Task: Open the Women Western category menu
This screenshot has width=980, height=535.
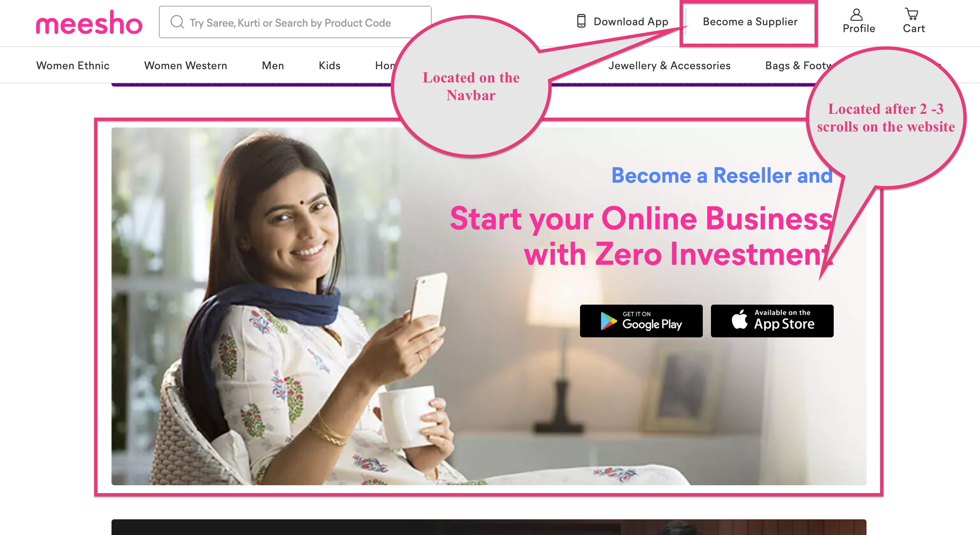Action: tap(185, 65)
